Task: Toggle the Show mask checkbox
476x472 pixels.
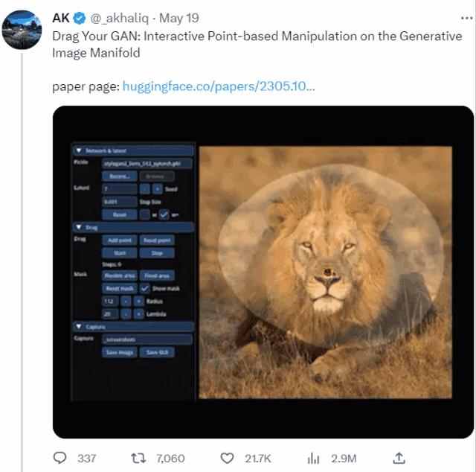Action: [145, 288]
